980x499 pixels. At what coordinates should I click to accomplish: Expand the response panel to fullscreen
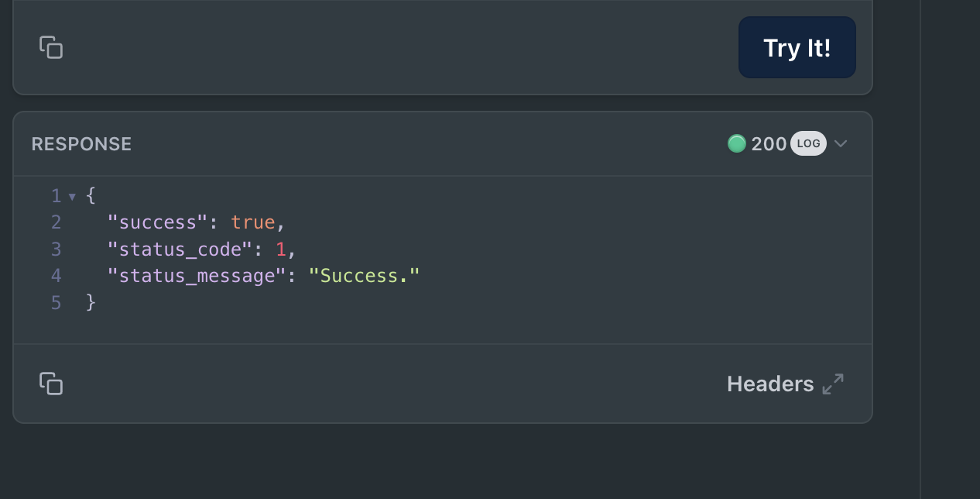833,384
